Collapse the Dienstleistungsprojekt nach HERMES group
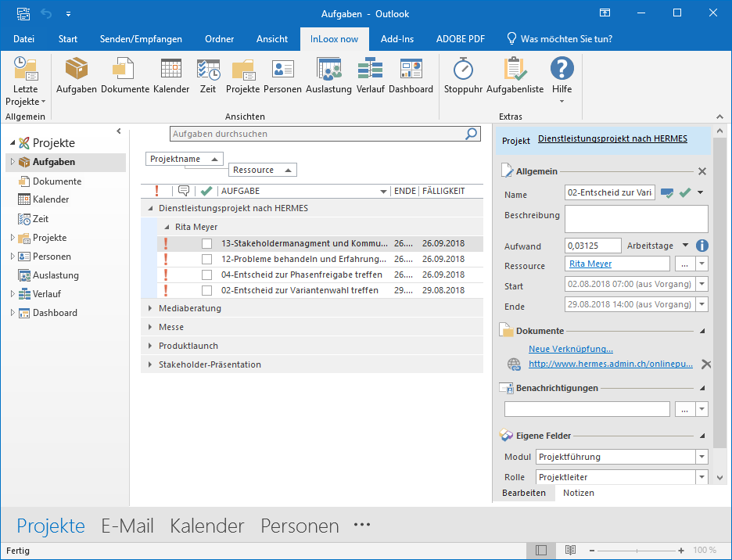732x560 pixels. click(x=150, y=208)
